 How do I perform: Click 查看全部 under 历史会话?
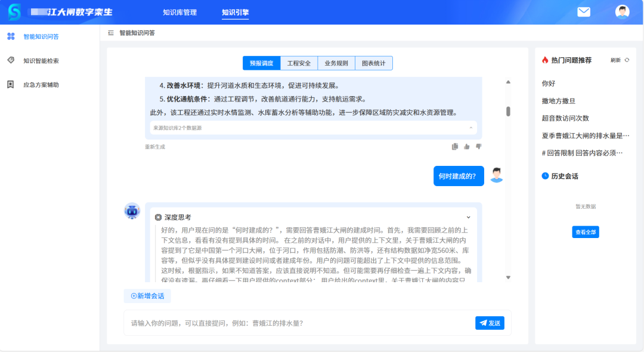(585, 231)
